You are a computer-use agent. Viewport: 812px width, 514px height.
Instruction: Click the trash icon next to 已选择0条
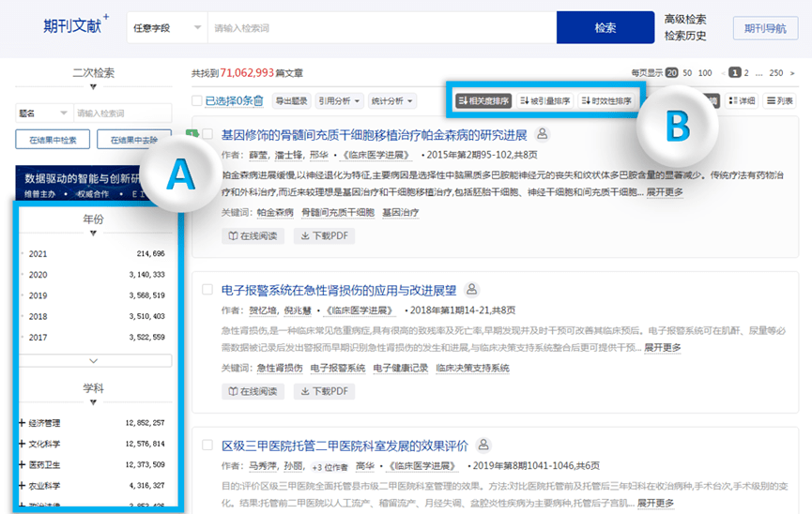[258, 100]
